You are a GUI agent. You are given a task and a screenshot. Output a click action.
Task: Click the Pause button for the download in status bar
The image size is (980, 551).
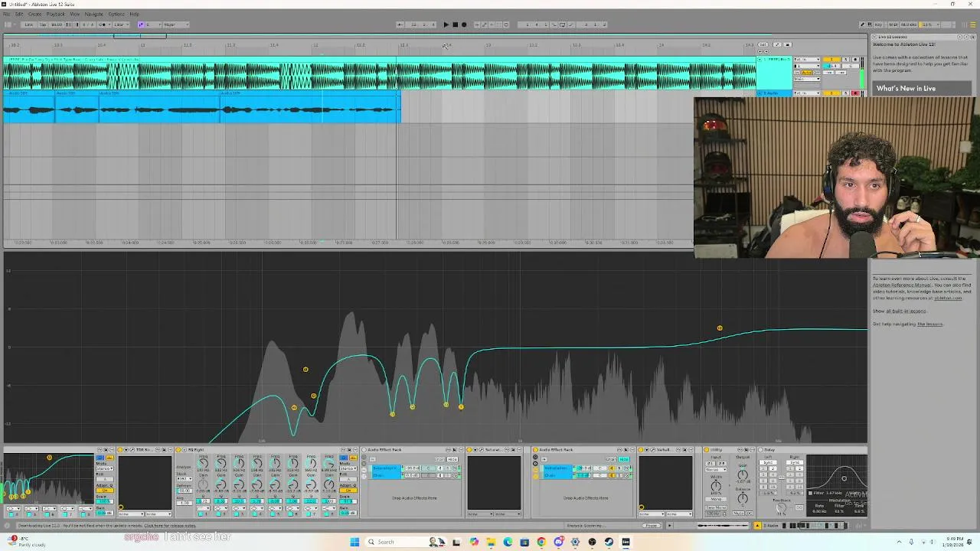click(652, 525)
